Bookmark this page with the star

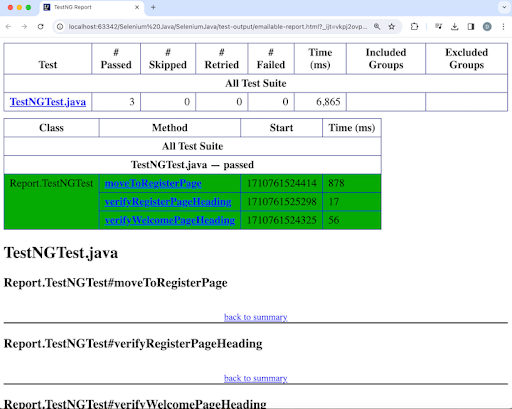pyautogui.click(x=392, y=27)
